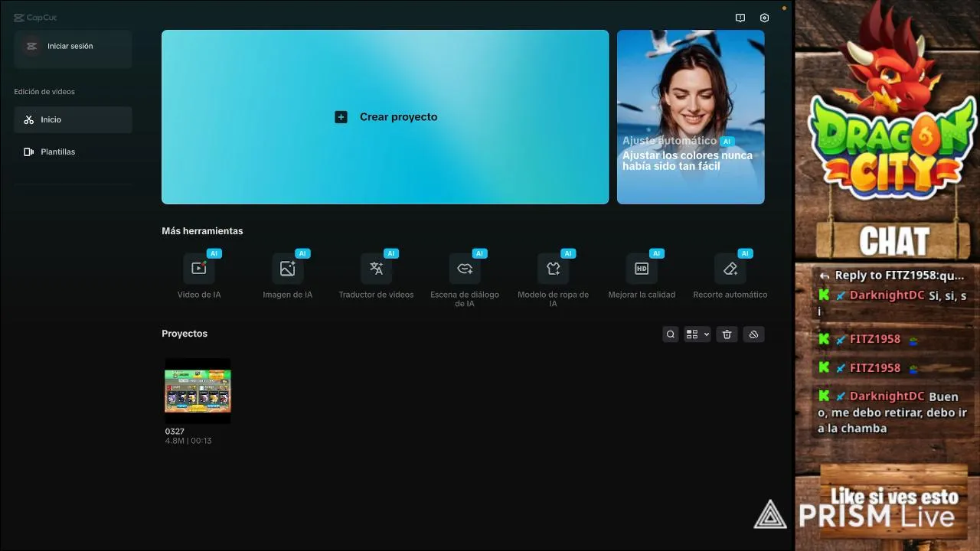Viewport: 980px width, 551px height.
Task: Click the plus icon beside Crear proyecto
Action: (x=341, y=117)
